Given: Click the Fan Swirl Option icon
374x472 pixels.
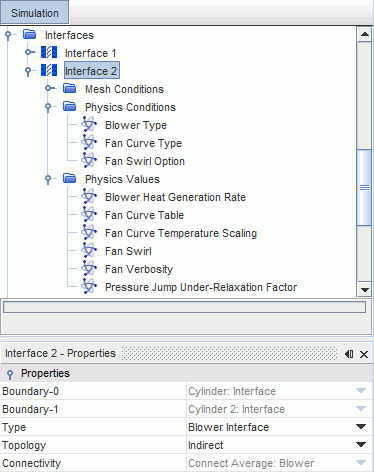Looking at the screenshot, I should [89, 161].
